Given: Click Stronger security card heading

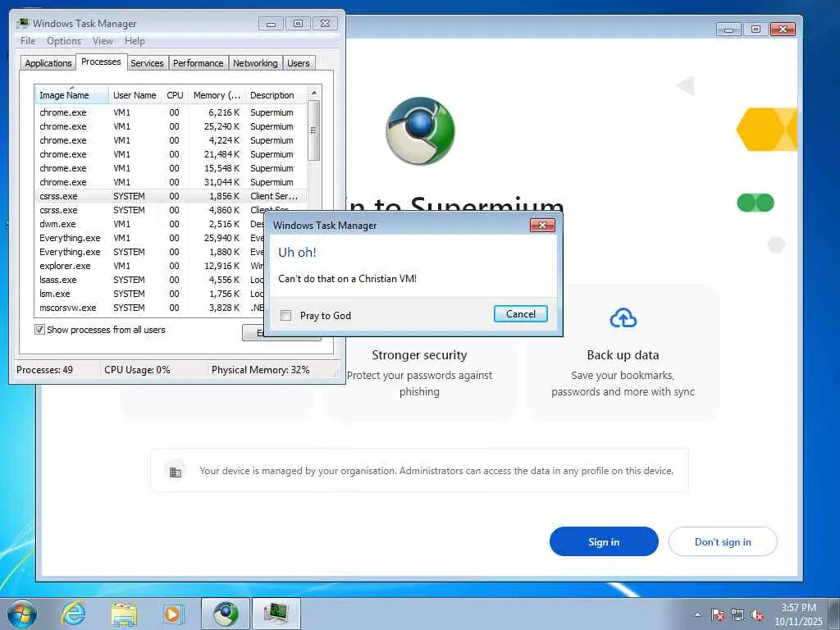Looking at the screenshot, I should [x=419, y=354].
